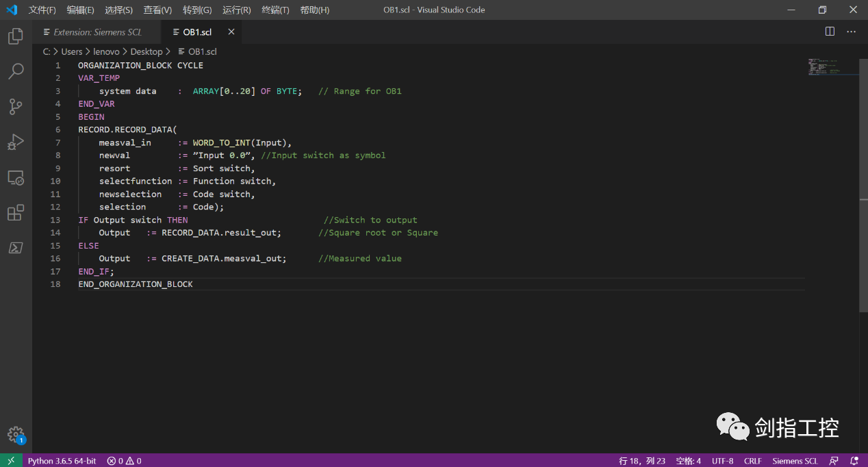868x467 pixels.
Task: Click the 行 18, 列 23 cursor position
Action: click(642, 461)
